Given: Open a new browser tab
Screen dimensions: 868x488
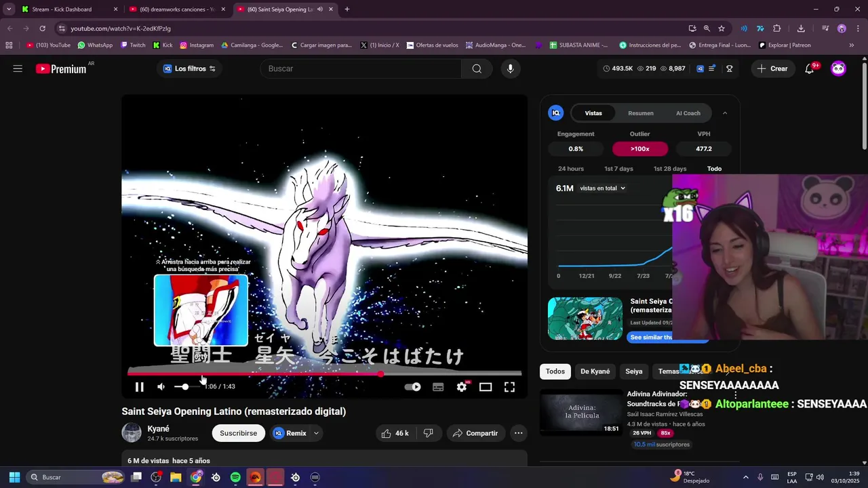Looking at the screenshot, I should 347,9.
